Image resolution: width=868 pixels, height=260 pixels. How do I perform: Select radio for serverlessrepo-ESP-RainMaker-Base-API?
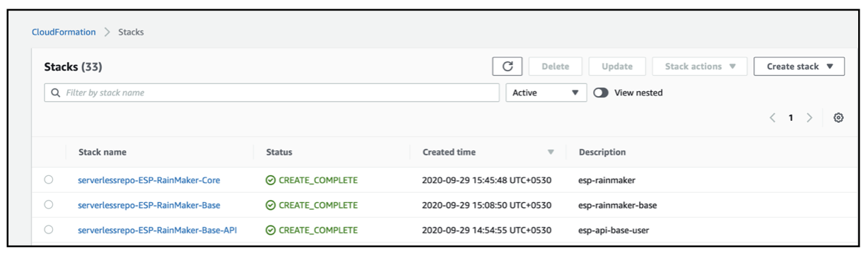(48, 230)
